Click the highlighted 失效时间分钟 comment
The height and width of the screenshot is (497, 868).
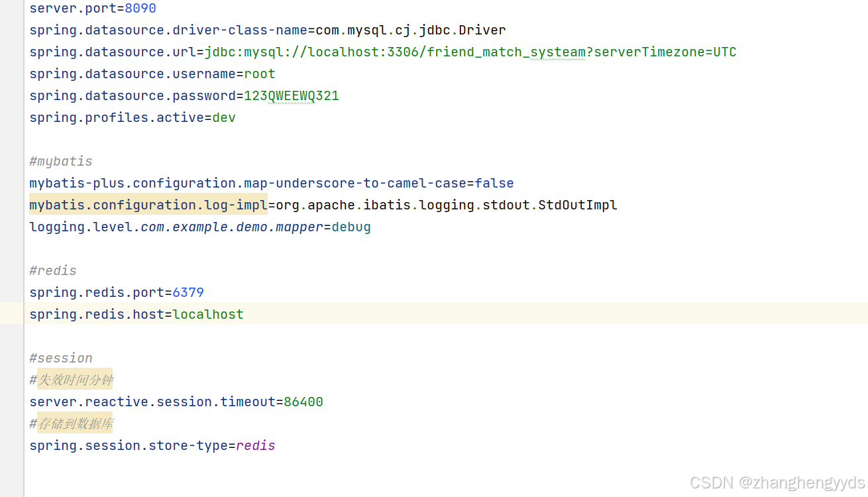coord(75,380)
